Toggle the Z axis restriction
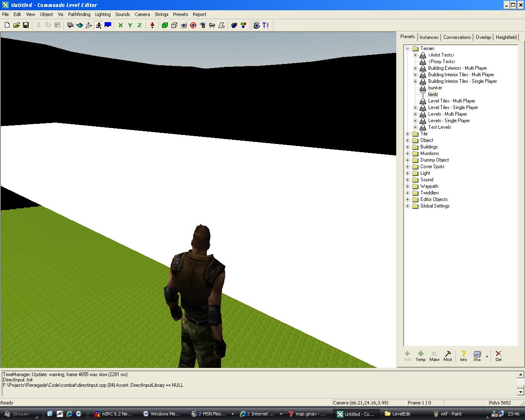 (139, 25)
